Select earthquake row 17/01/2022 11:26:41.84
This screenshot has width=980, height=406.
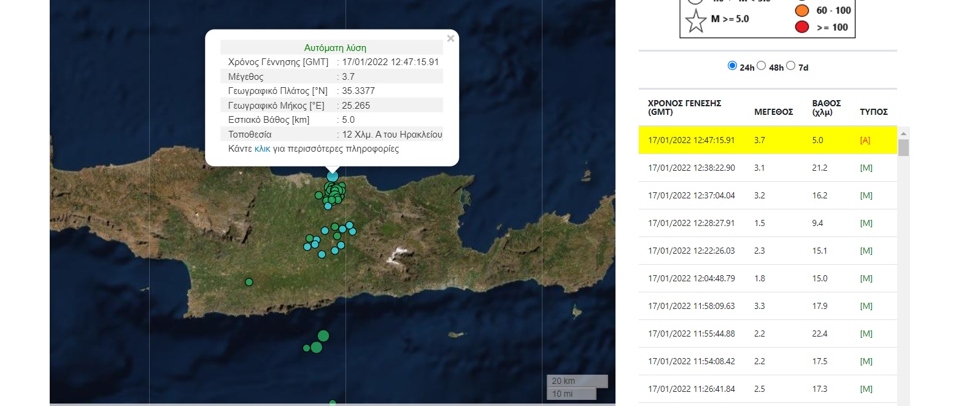pos(768,389)
